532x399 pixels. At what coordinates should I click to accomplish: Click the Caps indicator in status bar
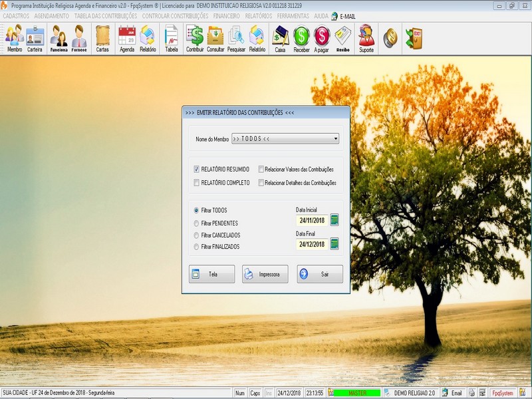click(x=255, y=393)
